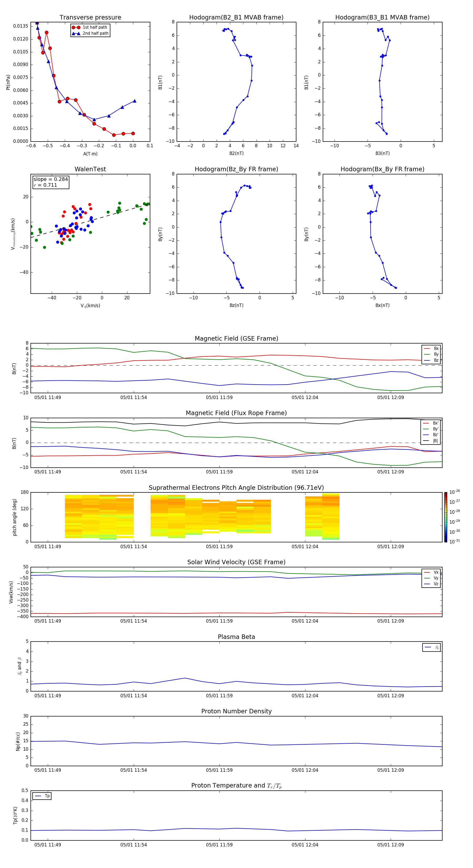
Task: Click the B3(nT) x-axis label
Action: click(382, 153)
